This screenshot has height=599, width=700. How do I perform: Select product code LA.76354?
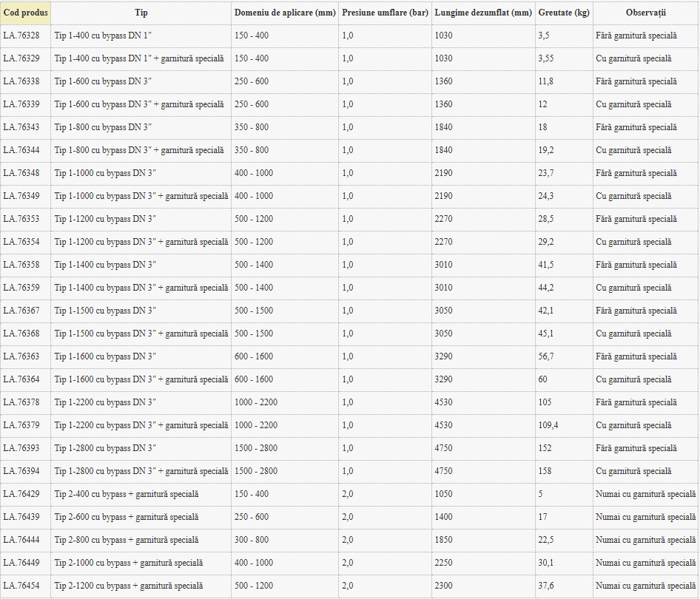coord(21,242)
